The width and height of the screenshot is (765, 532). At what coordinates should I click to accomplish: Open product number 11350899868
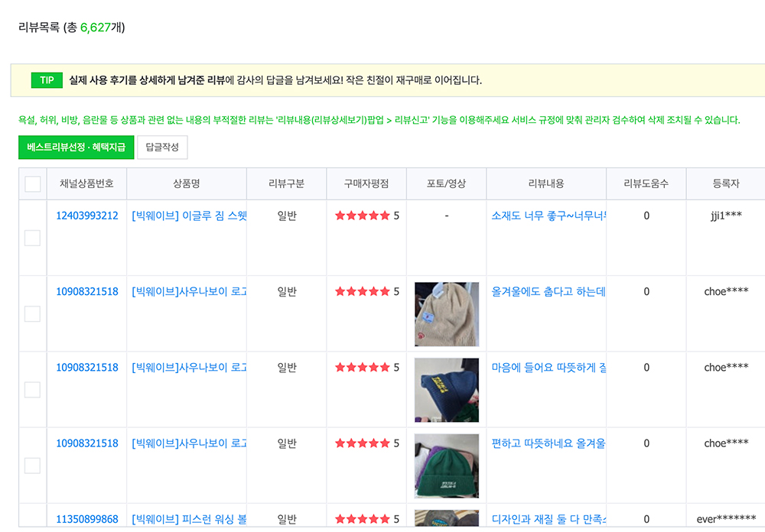tap(87, 519)
